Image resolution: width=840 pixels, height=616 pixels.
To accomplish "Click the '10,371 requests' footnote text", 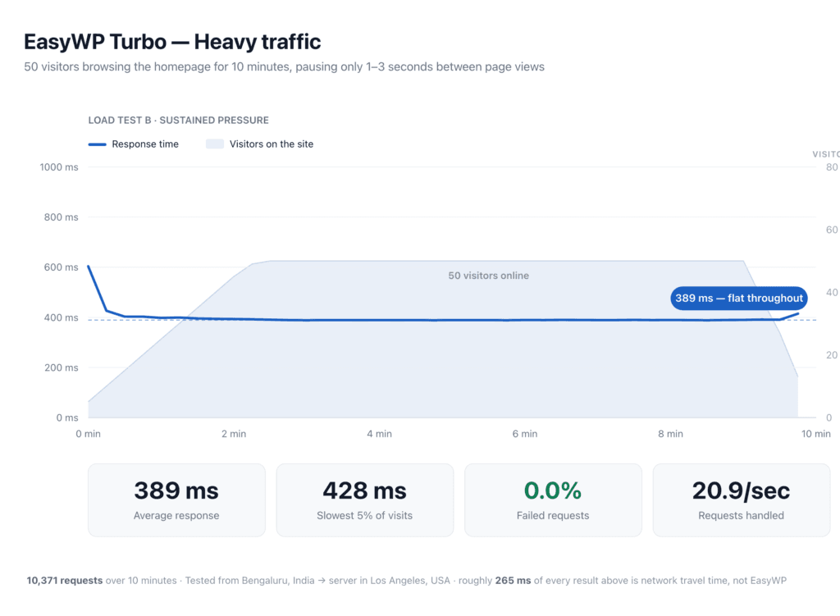I will (x=64, y=581).
